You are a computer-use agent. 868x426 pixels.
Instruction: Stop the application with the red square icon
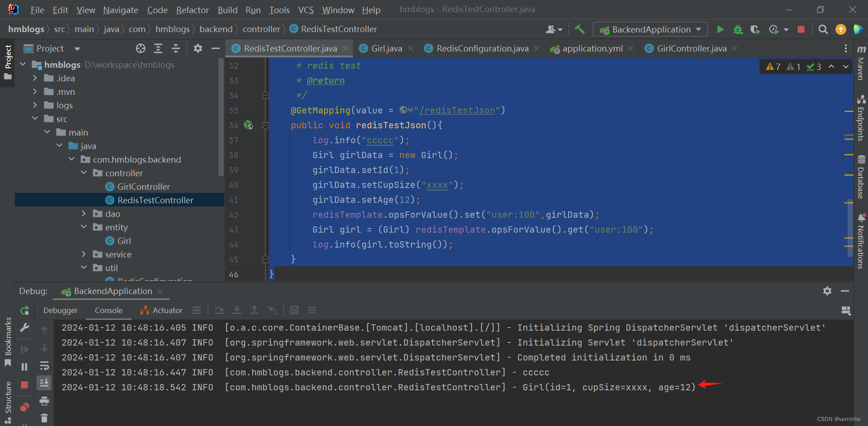[801, 29]
